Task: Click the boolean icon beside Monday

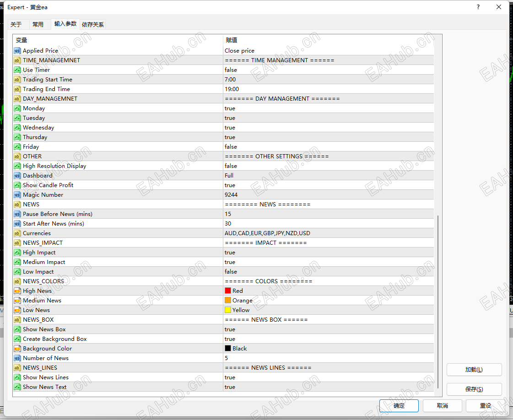Action: pos(17,108)
